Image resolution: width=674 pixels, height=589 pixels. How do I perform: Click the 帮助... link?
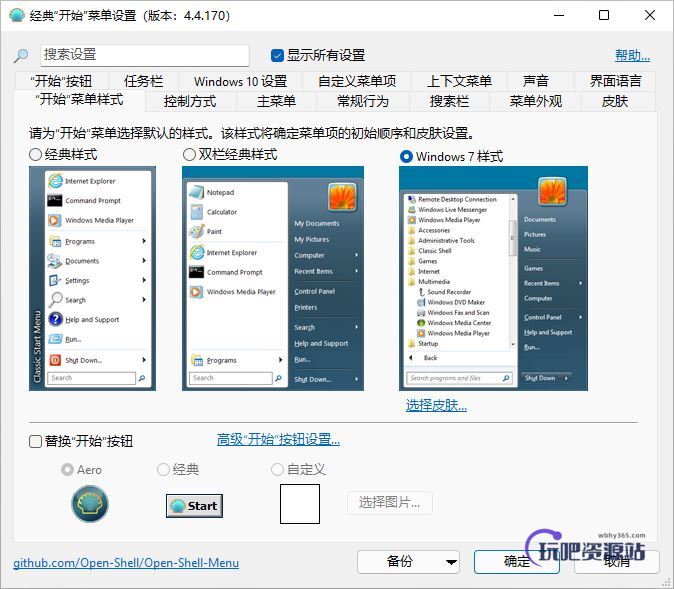(x=632, y=55)
